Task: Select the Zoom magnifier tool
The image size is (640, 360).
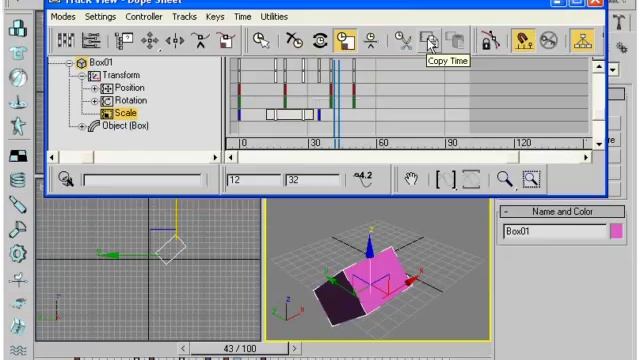Action: click(505, 179)
